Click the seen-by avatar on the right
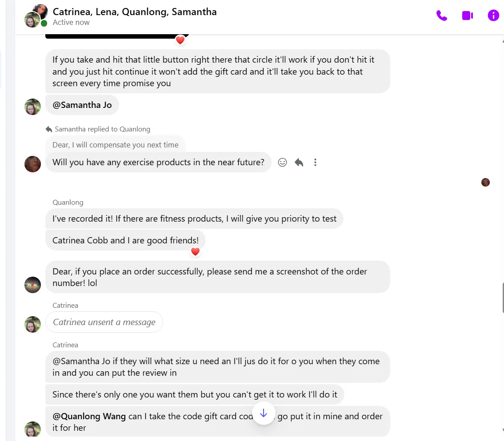The image size is (504, 441). coord(485,182)
